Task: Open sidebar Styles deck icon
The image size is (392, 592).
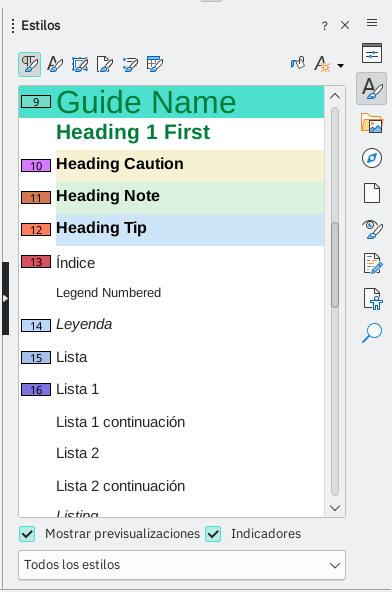Action: (372, 89)
